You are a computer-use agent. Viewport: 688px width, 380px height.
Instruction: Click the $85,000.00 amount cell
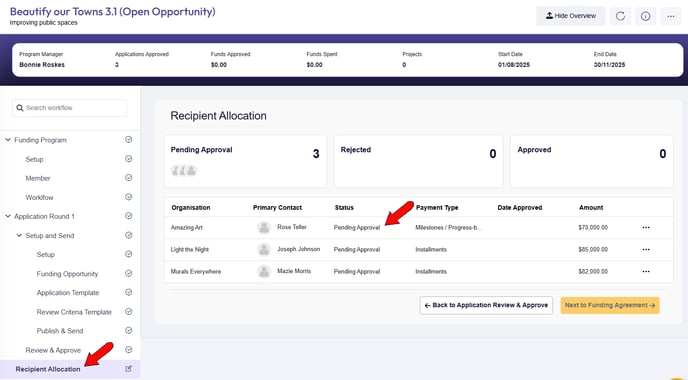point(593,250)
